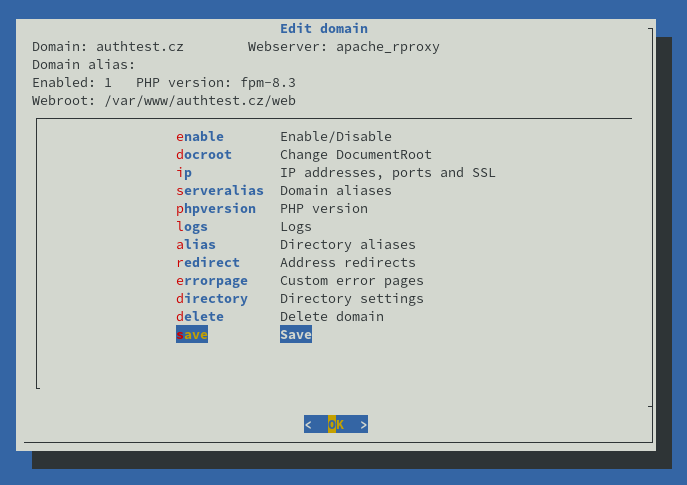The image size is (687, 485).
Task: Choose the redirect menu option
Action: [208, 262]
